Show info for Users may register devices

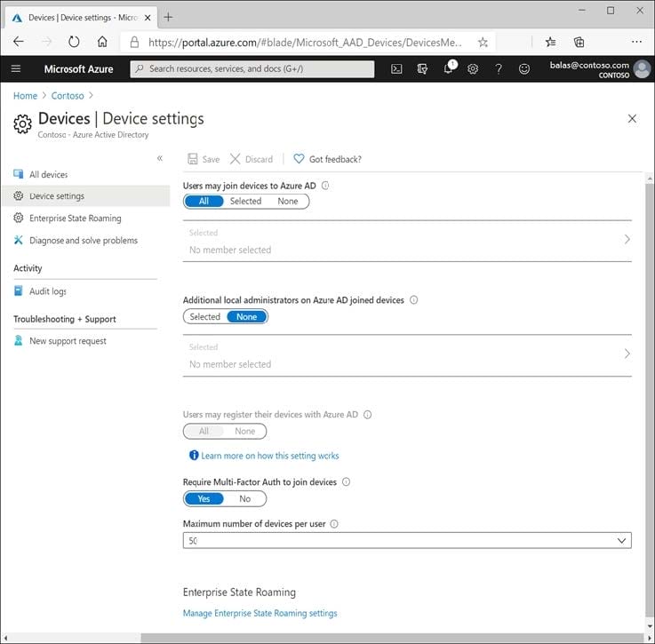(x=367, y=415)
